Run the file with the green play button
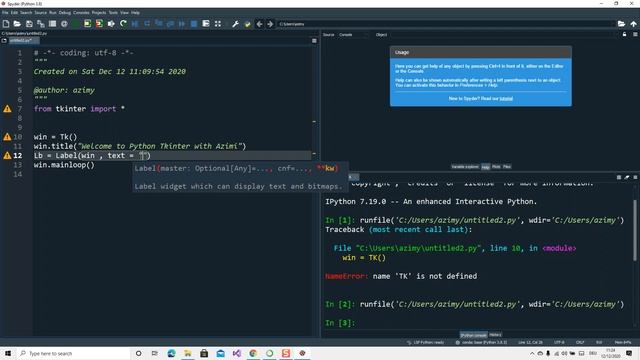Screen dimensions: 640x360 [76, 24]
